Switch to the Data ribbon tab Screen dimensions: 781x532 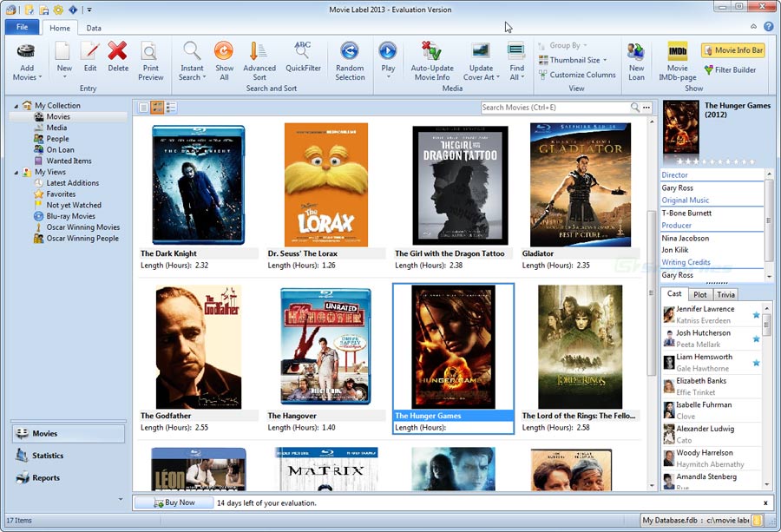click(94, 27)
